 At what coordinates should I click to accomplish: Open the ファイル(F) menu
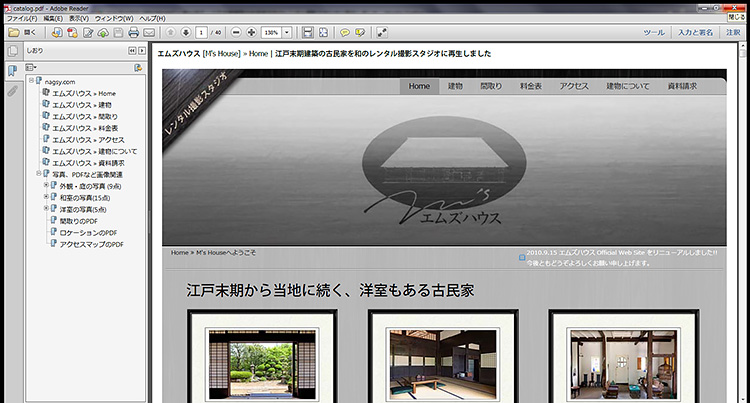pyautogui.click(x=22, y=18)
